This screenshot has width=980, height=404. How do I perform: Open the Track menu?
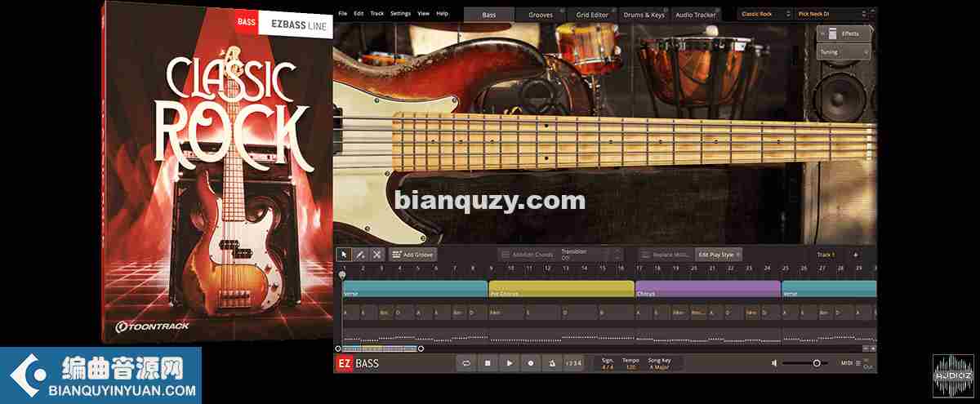(x=376, y=14)
